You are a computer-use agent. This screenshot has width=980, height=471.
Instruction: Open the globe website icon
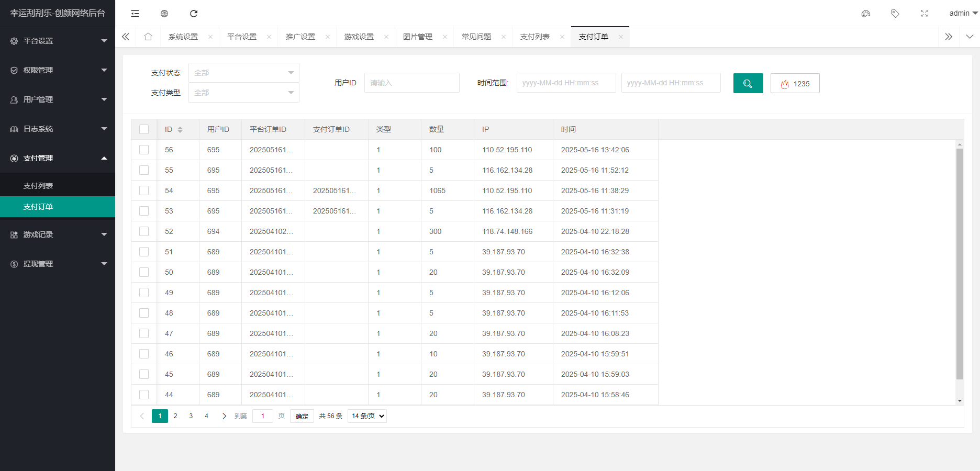(164, 14)
